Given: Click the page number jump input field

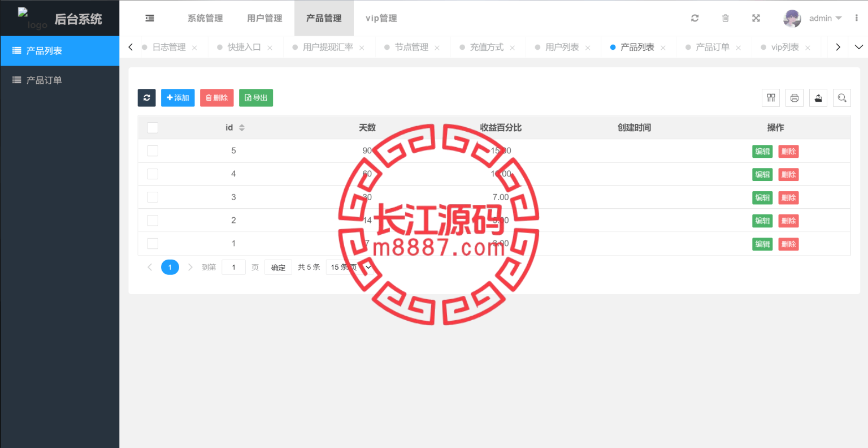Looking at the screenshot, I should pyautogui.click(x=233, y=267).
